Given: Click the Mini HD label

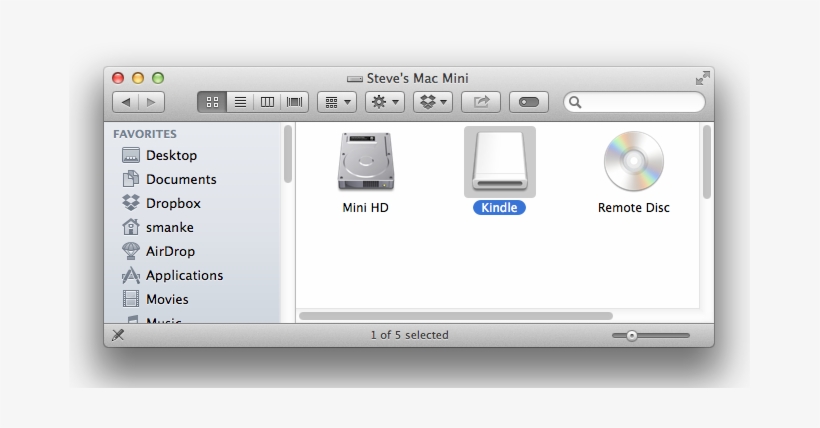Looking at the screenshot, I should (x=366, y=208).
